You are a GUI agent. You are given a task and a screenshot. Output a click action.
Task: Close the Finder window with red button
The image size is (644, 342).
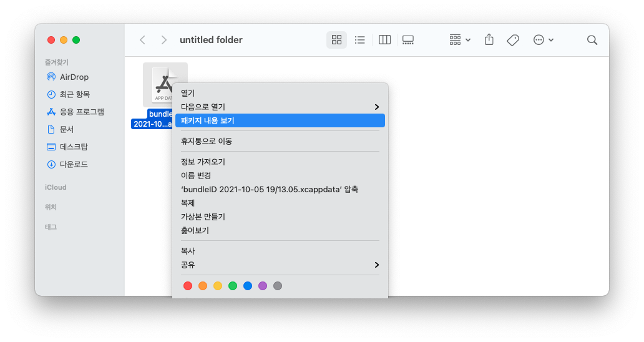(51, 40)
